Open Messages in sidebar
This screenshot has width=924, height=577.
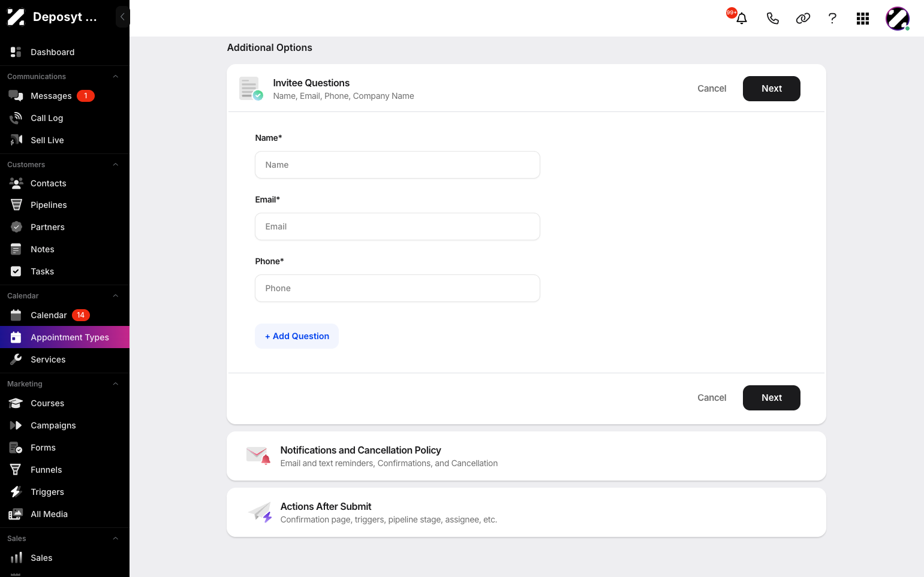pos(65,96)
